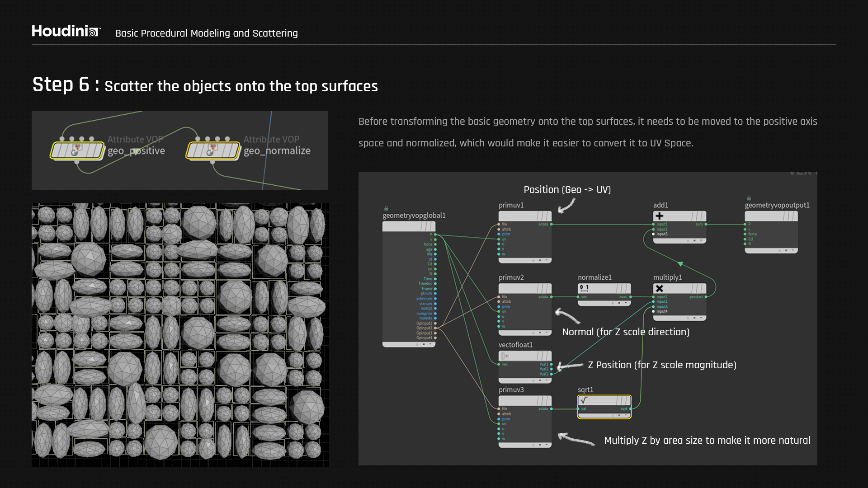Click the P input on geometryvopoutput1

[745, 224]
